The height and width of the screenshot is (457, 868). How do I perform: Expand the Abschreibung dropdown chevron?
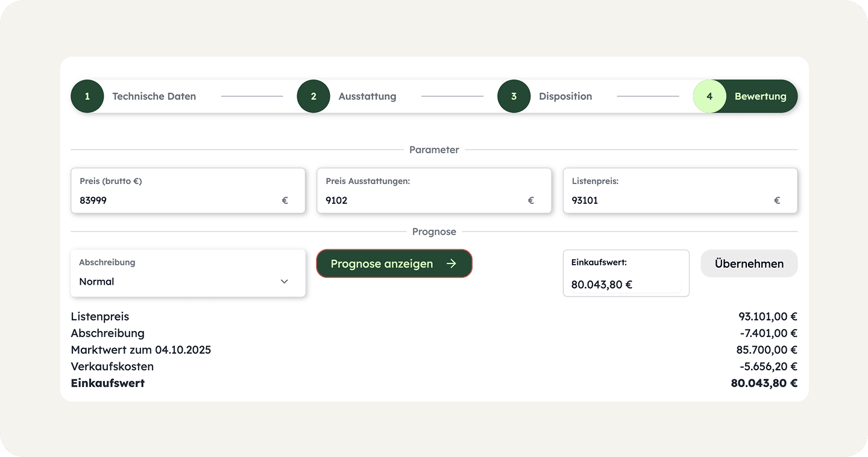coord(285,282)
